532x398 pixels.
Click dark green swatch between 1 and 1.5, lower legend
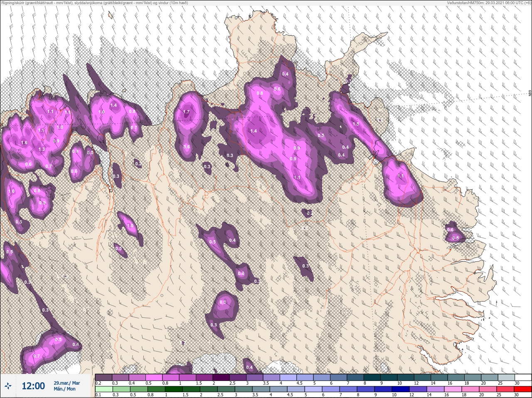pyautogui.click(x=174, y=389)
